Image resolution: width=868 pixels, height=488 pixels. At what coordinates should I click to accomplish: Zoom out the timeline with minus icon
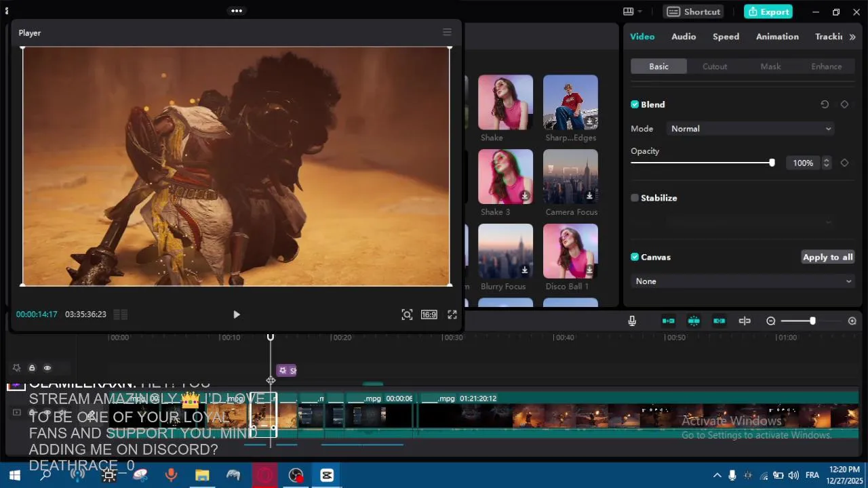(x=771, y=321)
